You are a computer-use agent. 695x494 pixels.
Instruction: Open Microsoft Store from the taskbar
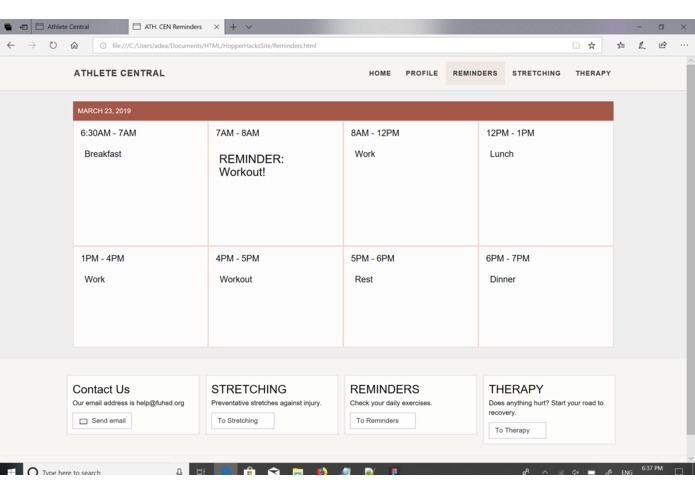tap(250, 471)
